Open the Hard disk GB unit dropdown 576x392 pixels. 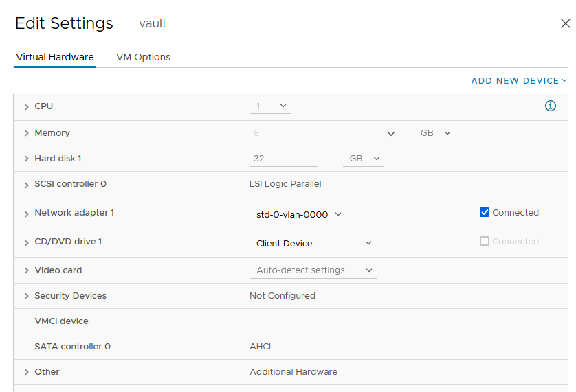click(364, 159)
